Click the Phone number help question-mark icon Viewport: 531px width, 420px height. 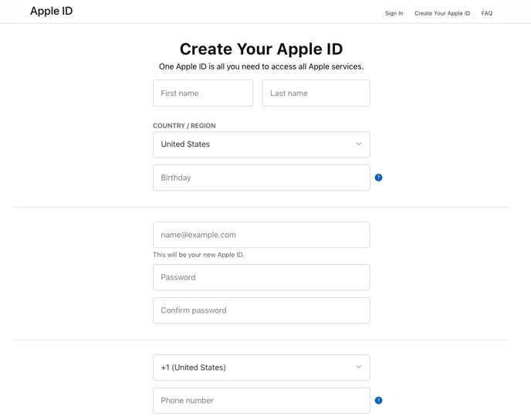(378, 401)
